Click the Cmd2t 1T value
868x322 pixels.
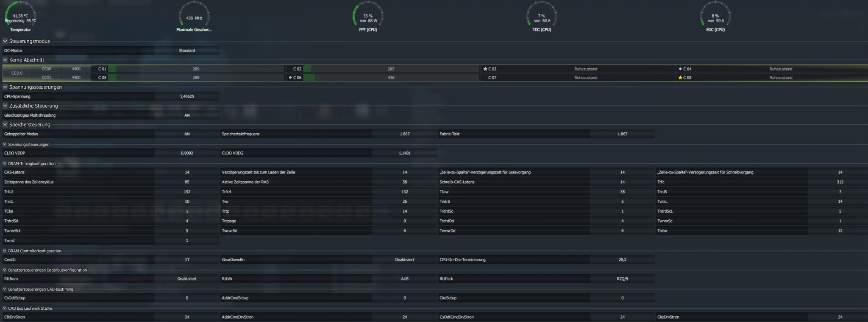pyautogui.click(x=187, y=259)
